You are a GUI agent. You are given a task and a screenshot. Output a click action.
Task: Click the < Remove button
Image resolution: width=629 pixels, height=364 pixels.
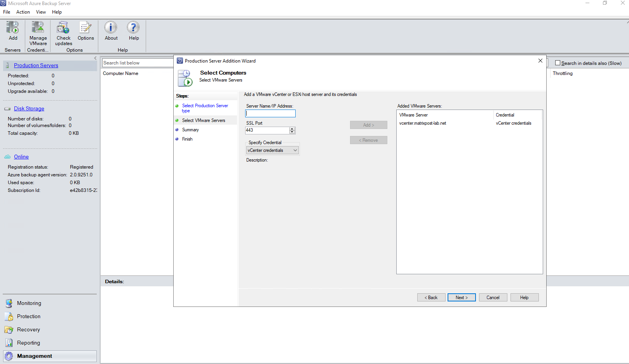coord(369,140)
